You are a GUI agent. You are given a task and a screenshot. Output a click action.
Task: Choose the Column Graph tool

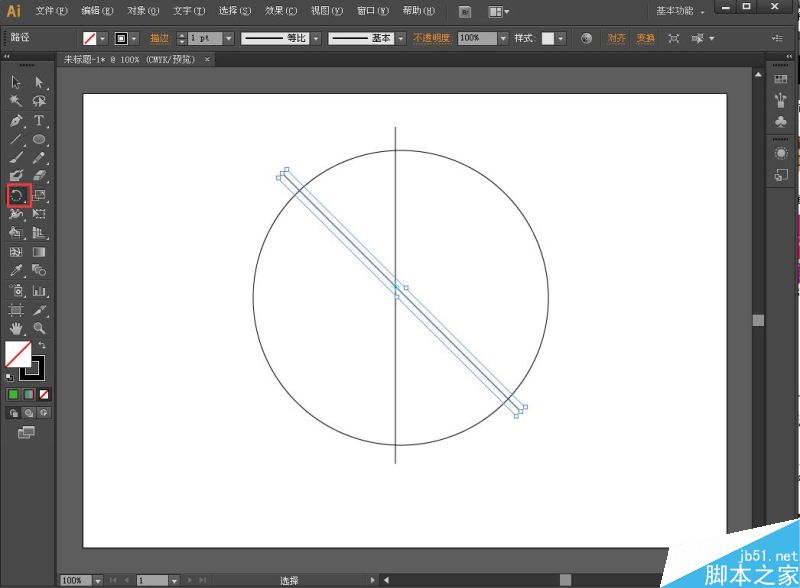pos(39,291)
